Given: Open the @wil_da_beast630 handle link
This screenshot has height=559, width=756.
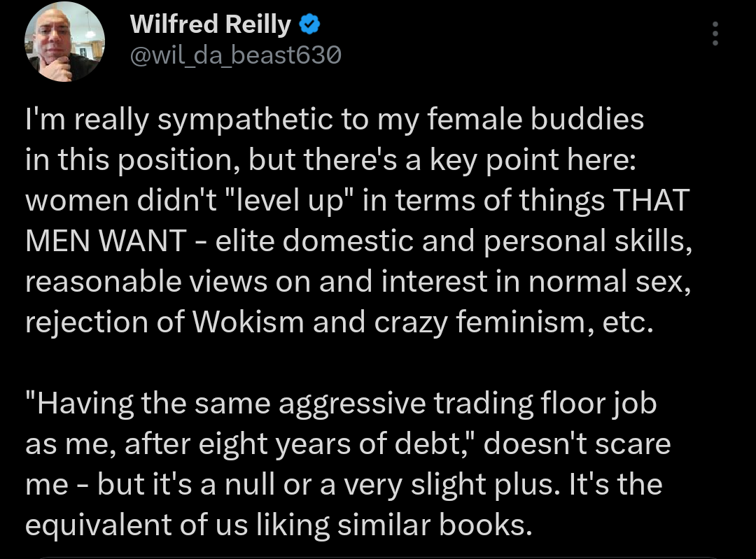Looking at the screenshot, I should [x=235, y=55].
